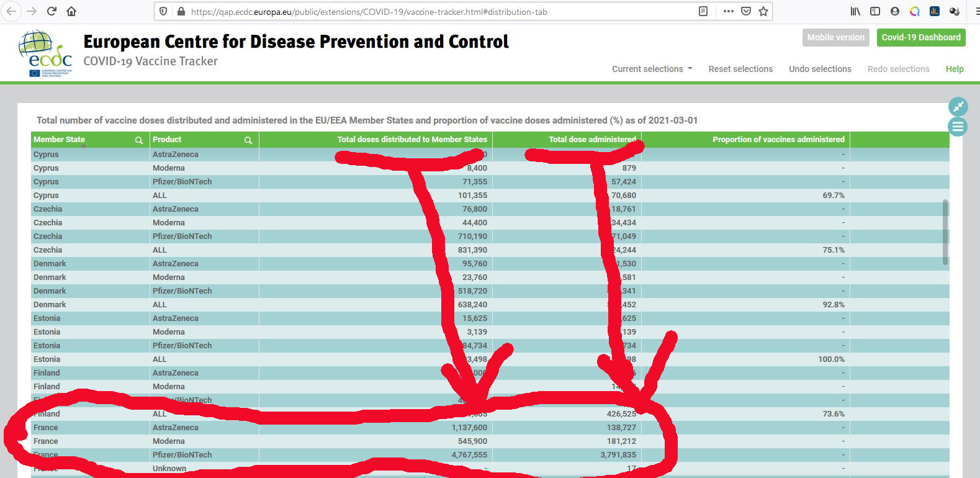Click the 4,767,555 distributed value
This screenshot has height=478, width=980.
[x=469, y=455]
